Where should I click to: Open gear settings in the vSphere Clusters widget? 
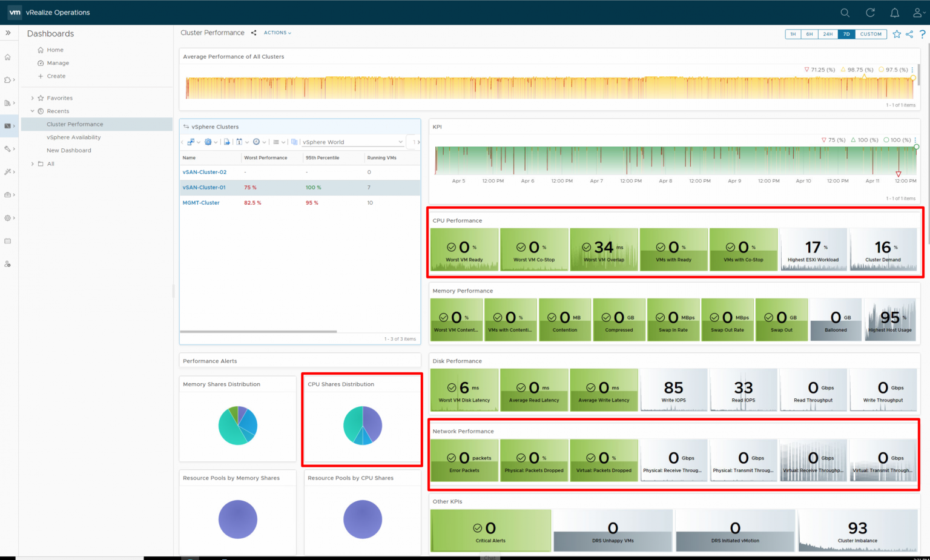click(208, 141)
